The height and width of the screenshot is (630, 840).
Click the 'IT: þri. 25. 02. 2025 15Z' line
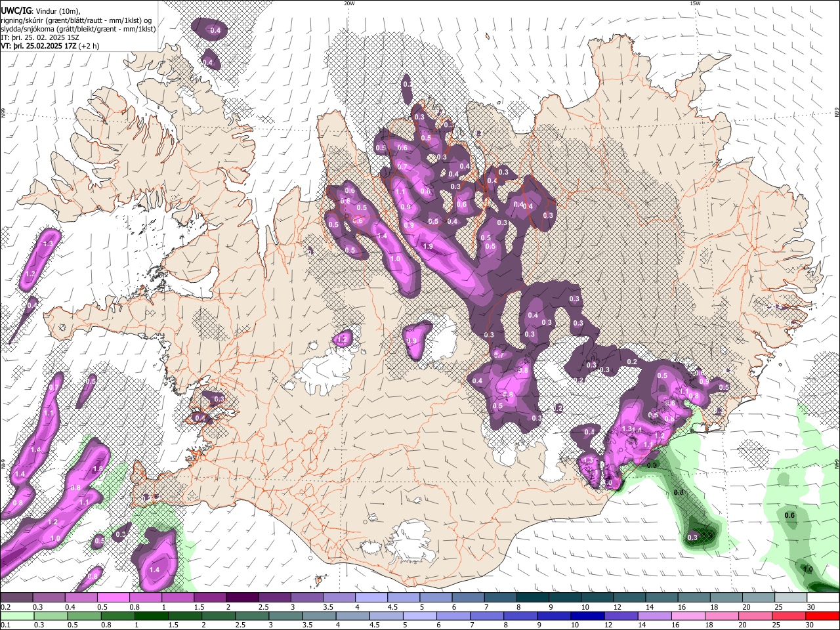40,37
